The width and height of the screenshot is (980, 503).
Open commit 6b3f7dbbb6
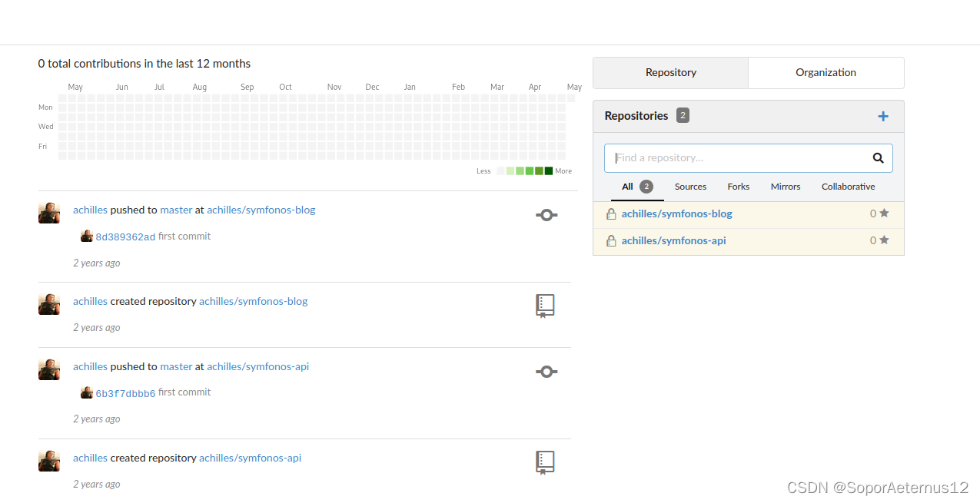(x=125, y=394)
